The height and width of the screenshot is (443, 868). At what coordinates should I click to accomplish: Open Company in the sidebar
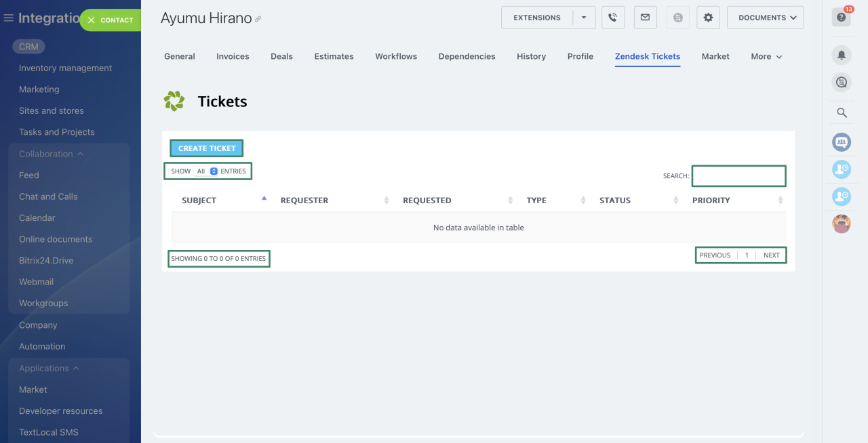38,325
